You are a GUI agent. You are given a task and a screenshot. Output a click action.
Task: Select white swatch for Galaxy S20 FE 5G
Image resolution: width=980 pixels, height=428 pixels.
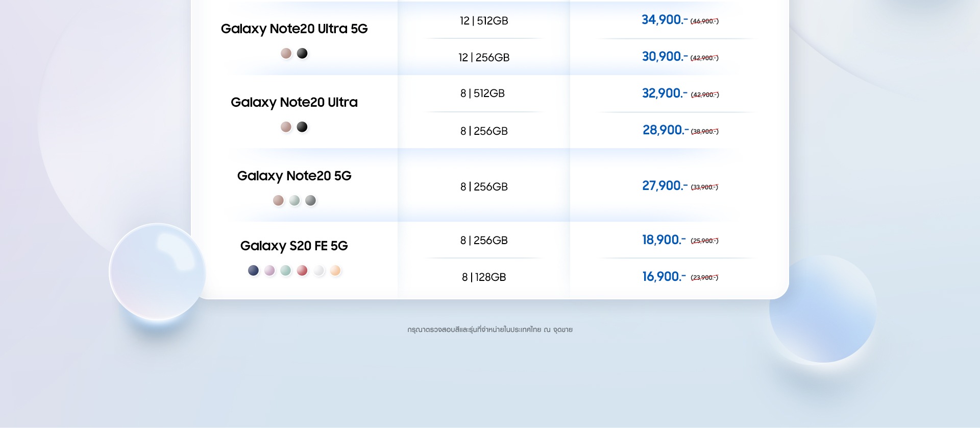tap(319, 270)
